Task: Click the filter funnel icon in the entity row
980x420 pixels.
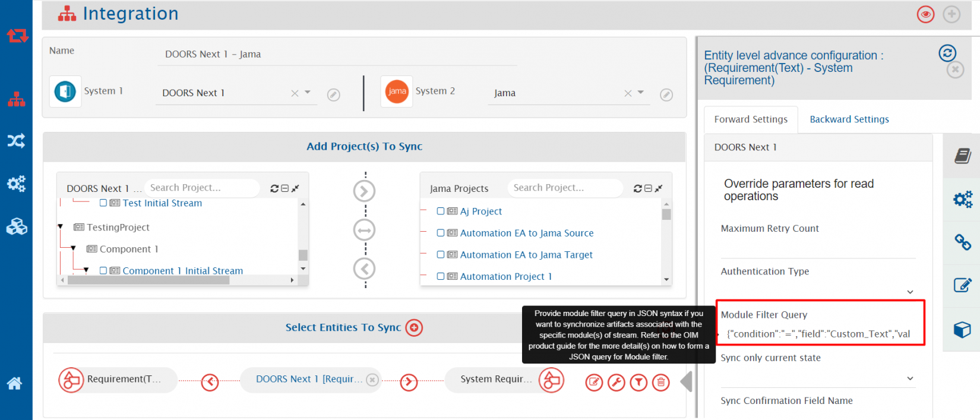Action: tap(638, 383)
